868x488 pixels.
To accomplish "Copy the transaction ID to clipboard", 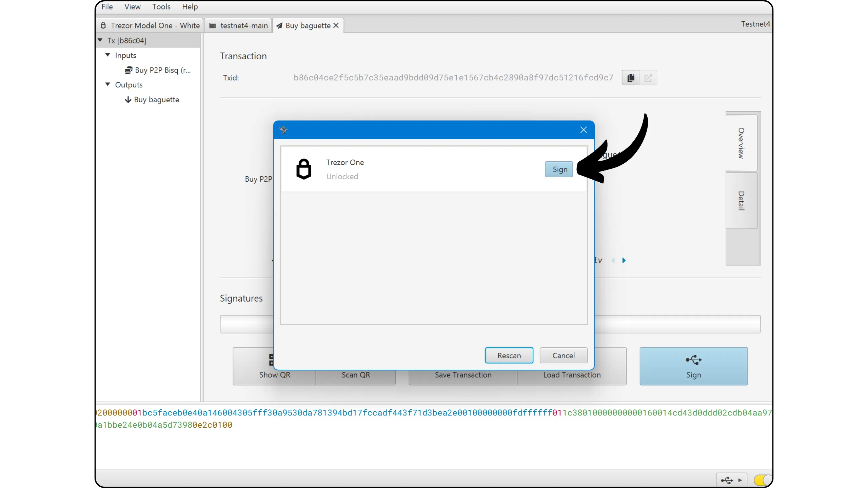I will point(630,78).
